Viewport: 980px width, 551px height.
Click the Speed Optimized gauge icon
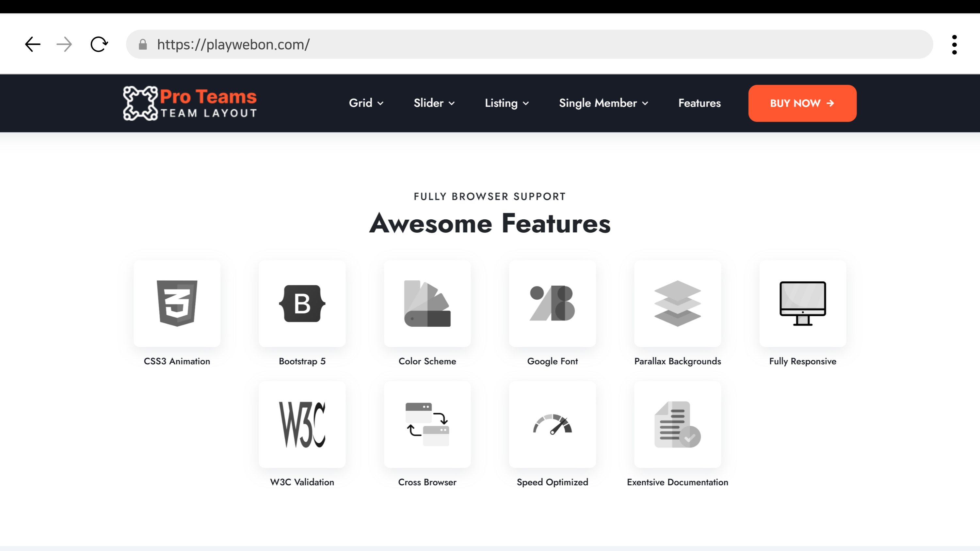(553, 424)
